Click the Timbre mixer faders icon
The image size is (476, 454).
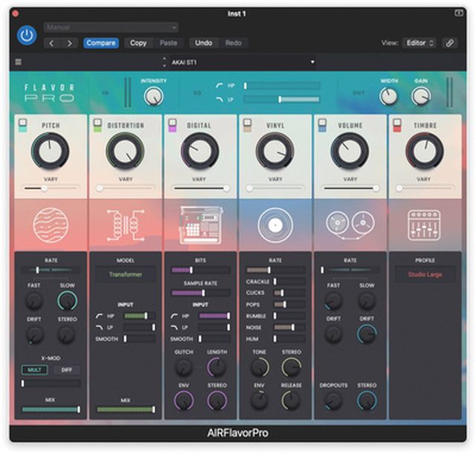425,224
